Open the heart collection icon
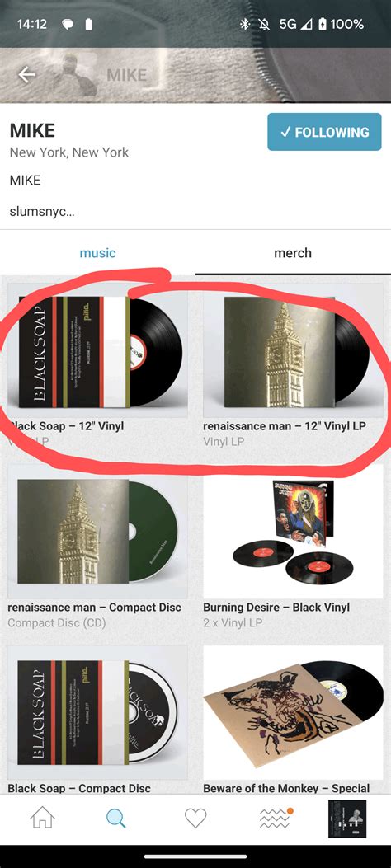This screenshot has height=868, width=391. (x=195, y=819)
